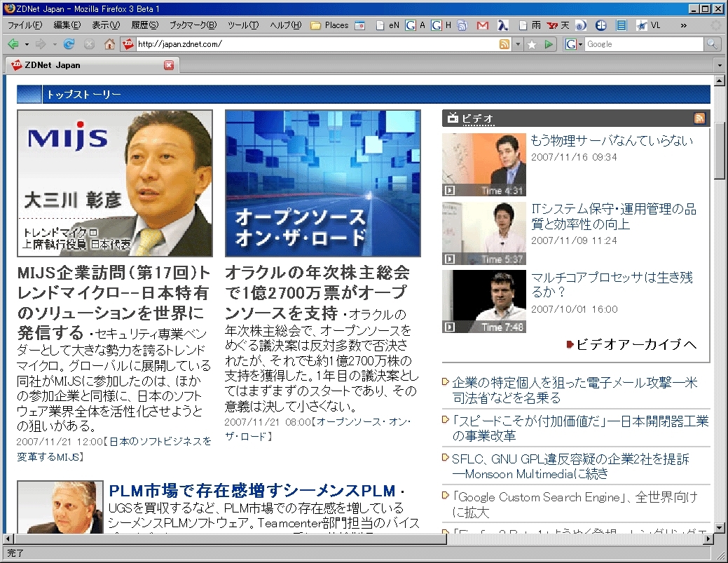The image size is (728, 563).
Task: Open the ブックマーク(B) menu
Action: coord(193,25)
